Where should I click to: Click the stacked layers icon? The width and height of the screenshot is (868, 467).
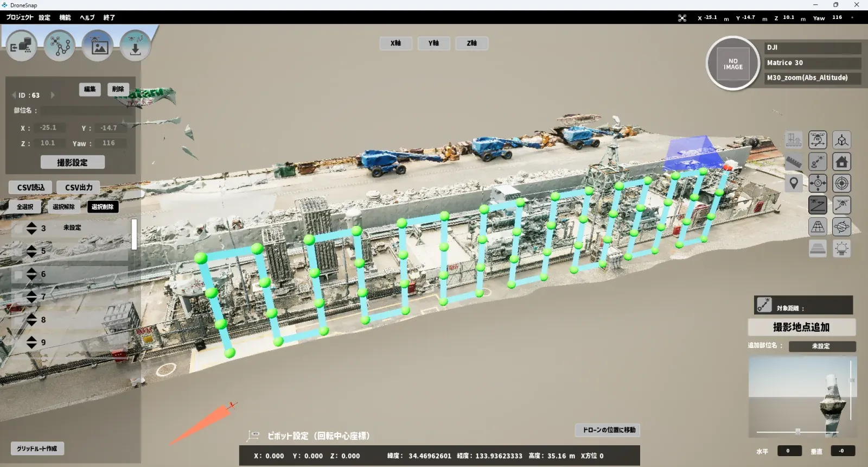pyautogui.click(x=818, y=249)
